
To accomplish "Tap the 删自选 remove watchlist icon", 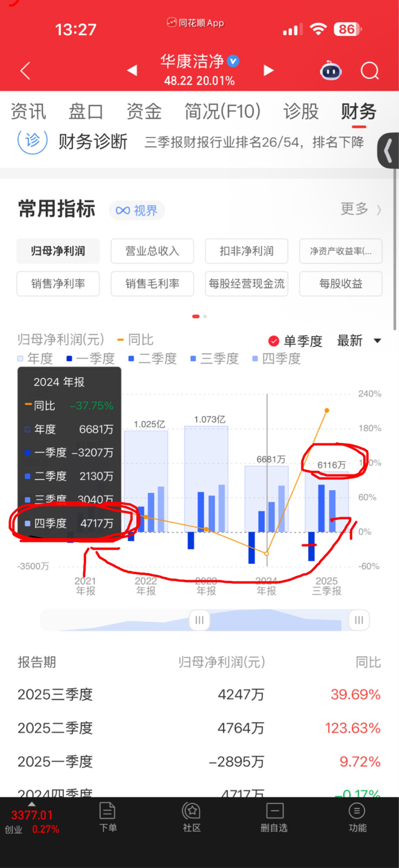I will [274, 817].
